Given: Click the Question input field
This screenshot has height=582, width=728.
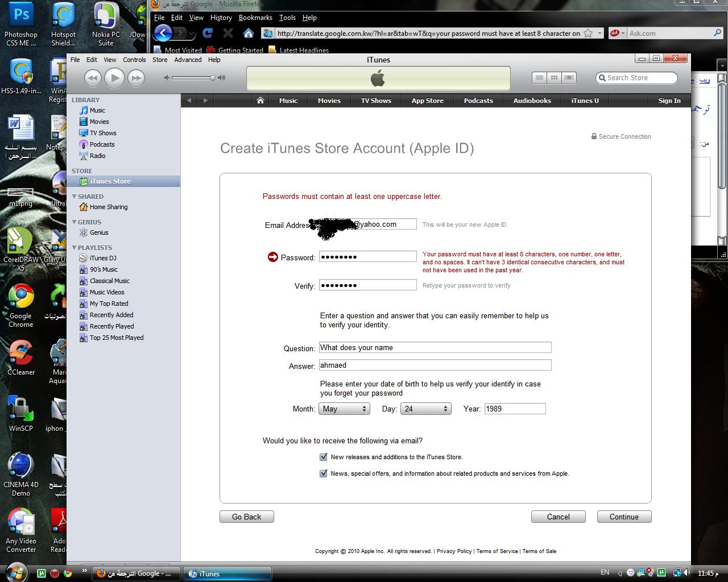Looking at the screenshot, I should [435, 347].
